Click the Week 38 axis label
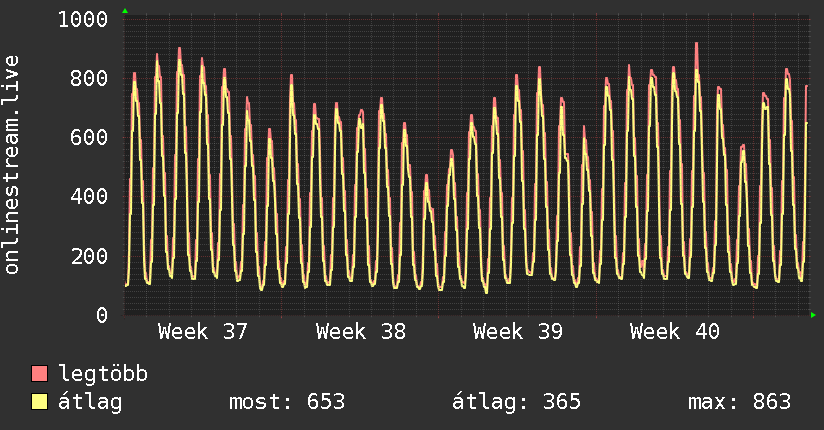Viewport: 824px width, 430px height. (360, 332)
